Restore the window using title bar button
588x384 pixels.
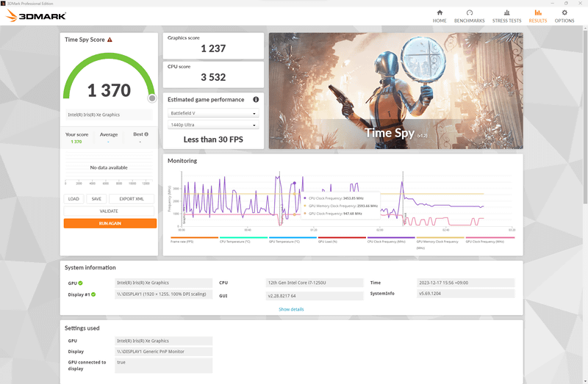tap(566, 3)
